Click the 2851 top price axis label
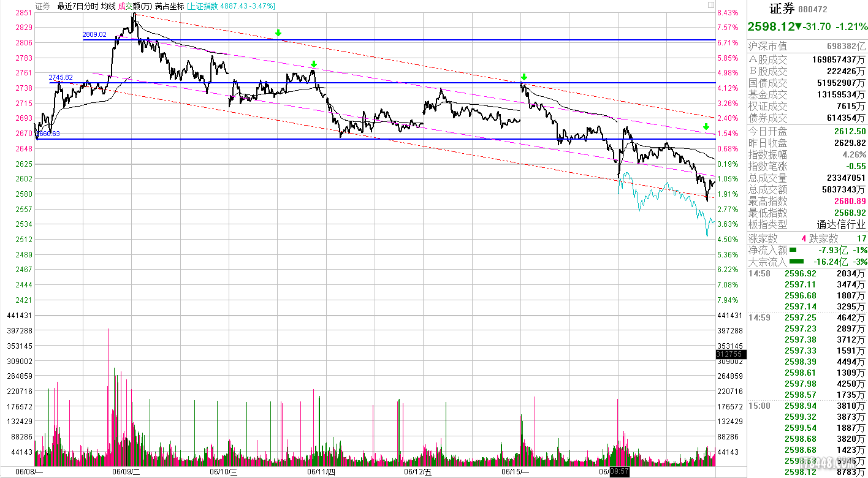 tap(24, 13)
